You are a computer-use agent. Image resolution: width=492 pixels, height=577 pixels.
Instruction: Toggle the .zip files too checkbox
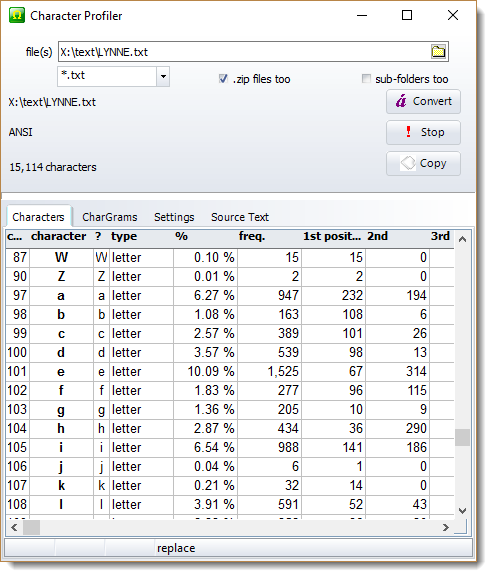[223, 79]
